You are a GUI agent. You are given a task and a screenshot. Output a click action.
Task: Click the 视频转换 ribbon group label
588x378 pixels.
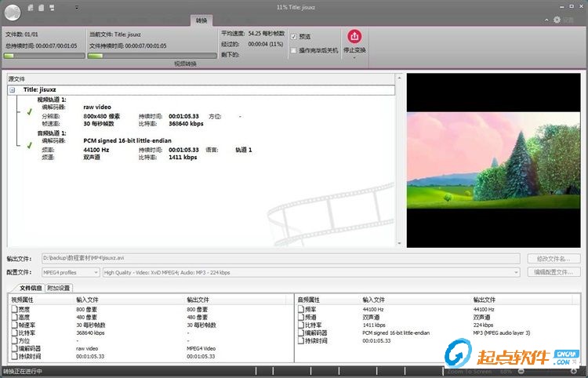[185, 64]
